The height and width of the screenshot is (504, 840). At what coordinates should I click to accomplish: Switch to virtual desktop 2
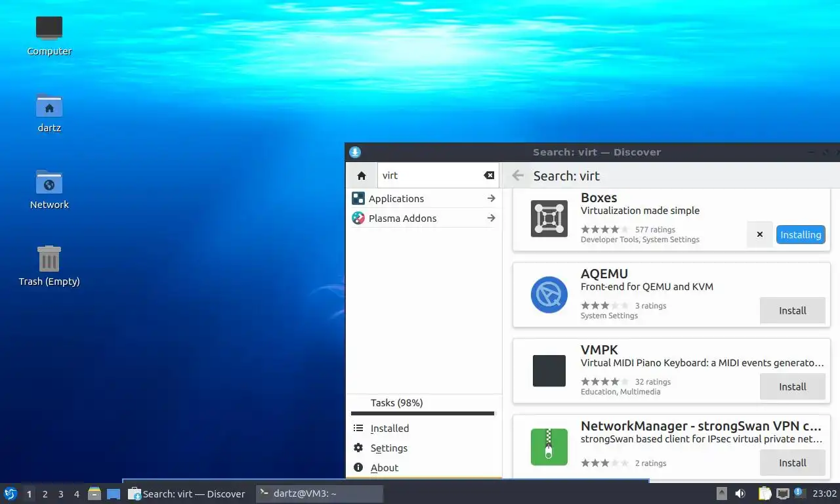click(45, 493)
